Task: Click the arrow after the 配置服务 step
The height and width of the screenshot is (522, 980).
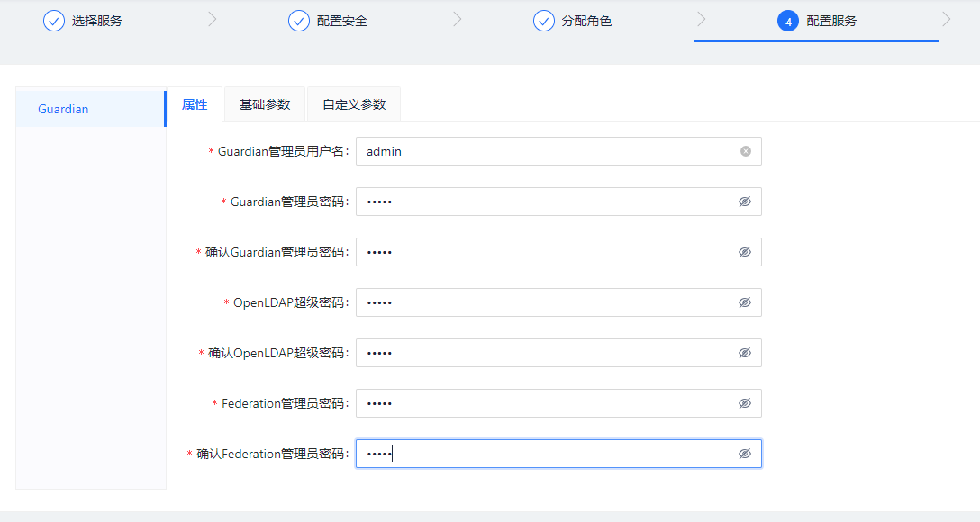Action: click(x=947, y=20)
